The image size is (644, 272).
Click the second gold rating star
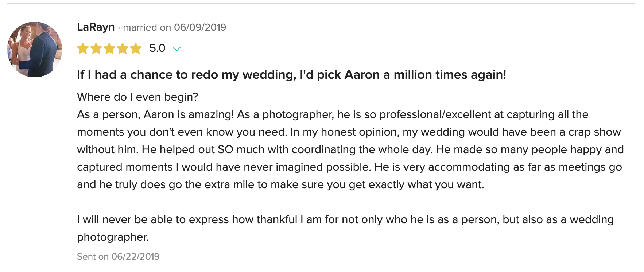(96, 48)
